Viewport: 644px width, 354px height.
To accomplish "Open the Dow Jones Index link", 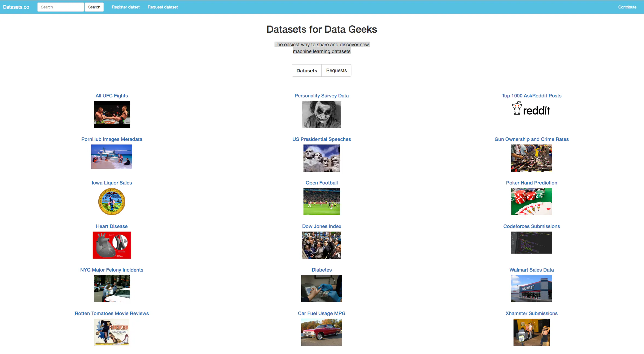I will (x=322, y=226).
